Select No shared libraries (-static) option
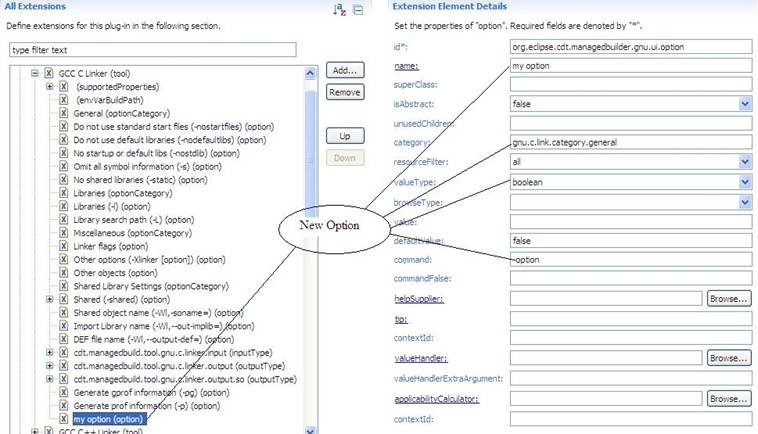Screen dimensions: 758x434 coord(140,180)
